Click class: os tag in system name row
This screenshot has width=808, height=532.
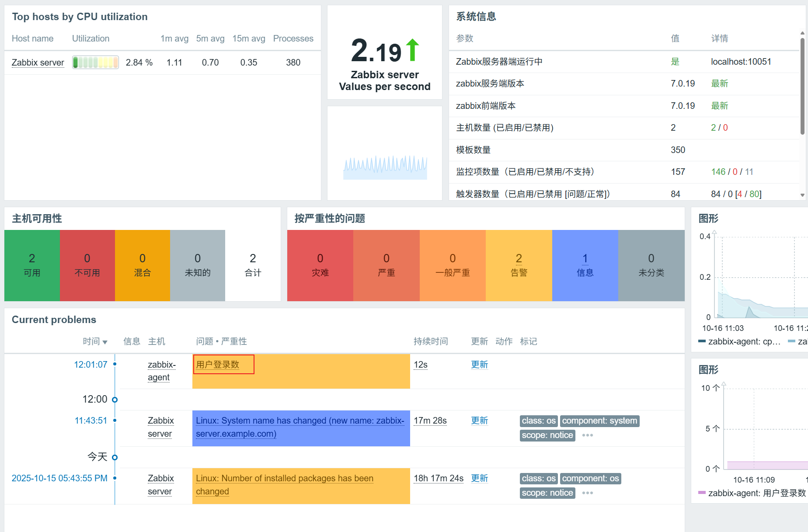pos(539,421)
